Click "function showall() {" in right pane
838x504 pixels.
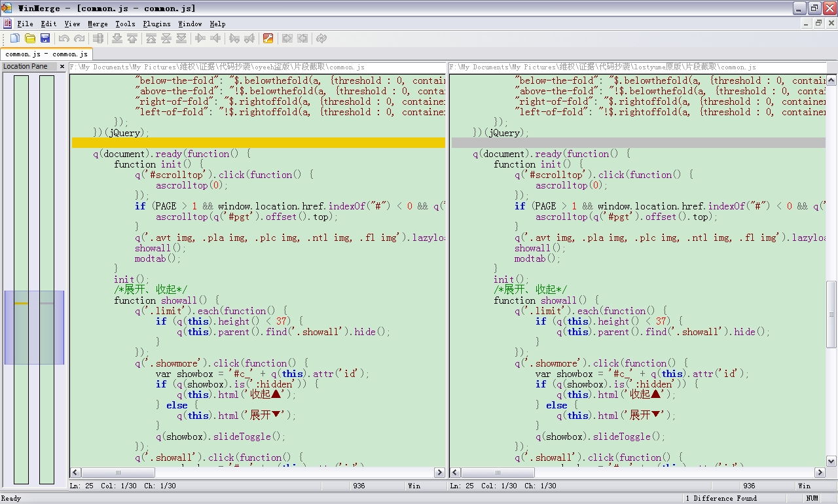pyautogui.click(x=547, y=300)
